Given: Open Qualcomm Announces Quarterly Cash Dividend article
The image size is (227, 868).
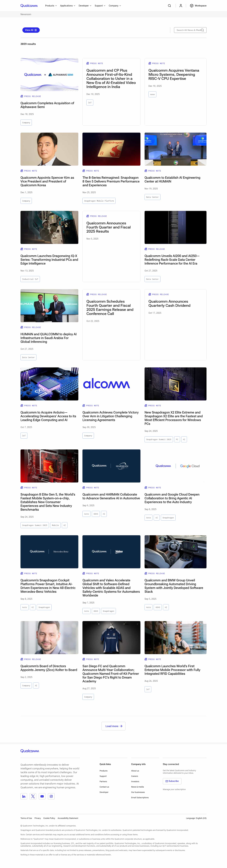Looking at the screenshot, I should 169,304.
